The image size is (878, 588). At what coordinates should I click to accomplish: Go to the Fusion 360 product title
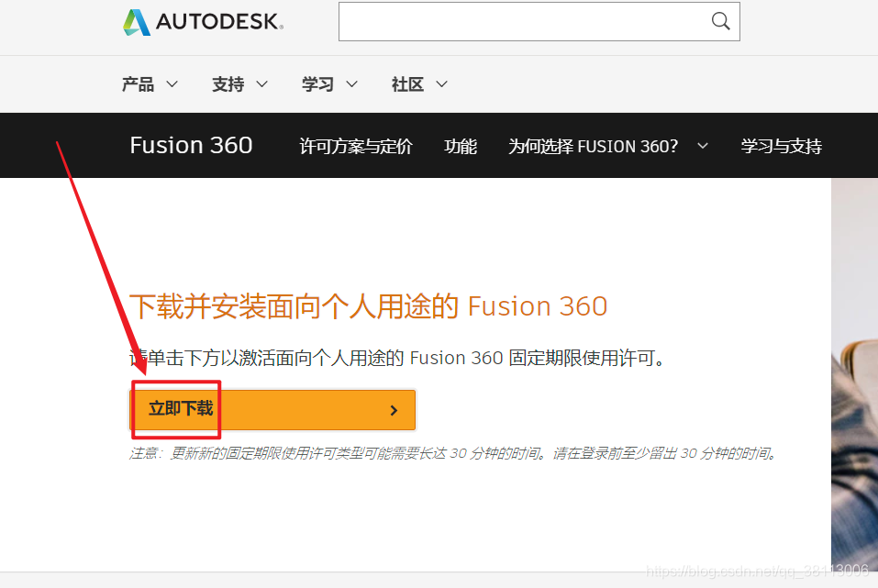point(191,145)
